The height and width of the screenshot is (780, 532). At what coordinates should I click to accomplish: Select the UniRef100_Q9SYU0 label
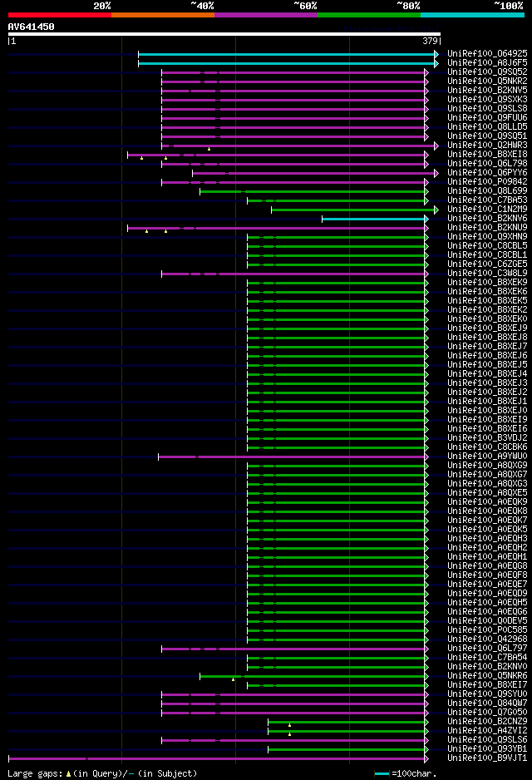[x=487, y=694]
